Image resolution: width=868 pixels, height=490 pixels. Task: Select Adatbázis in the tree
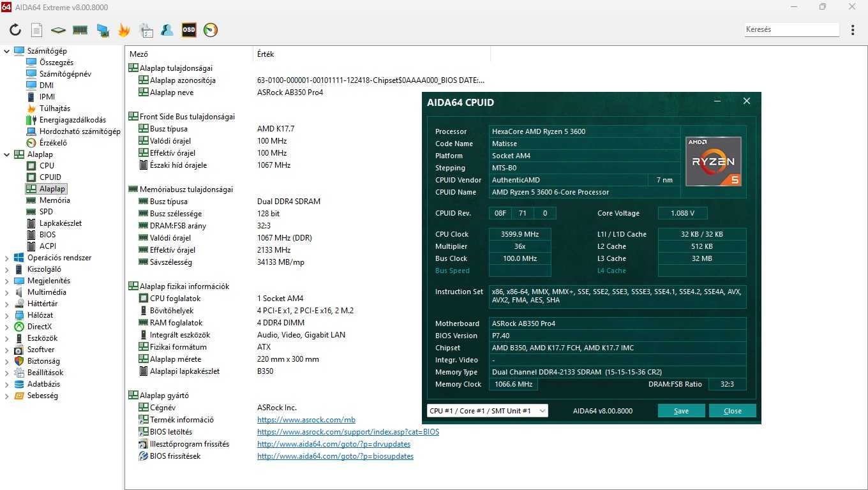(x=44, y=384)
